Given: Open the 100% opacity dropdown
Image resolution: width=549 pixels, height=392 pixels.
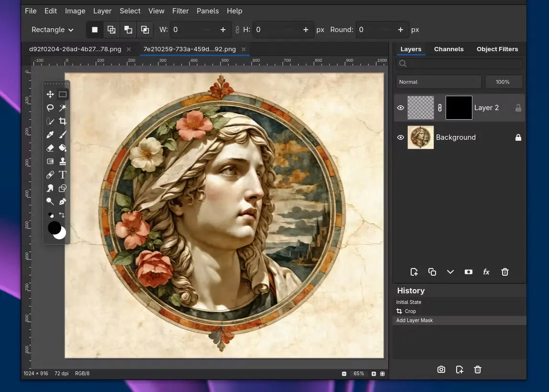Looking at the screenshot, I should 503,82.
